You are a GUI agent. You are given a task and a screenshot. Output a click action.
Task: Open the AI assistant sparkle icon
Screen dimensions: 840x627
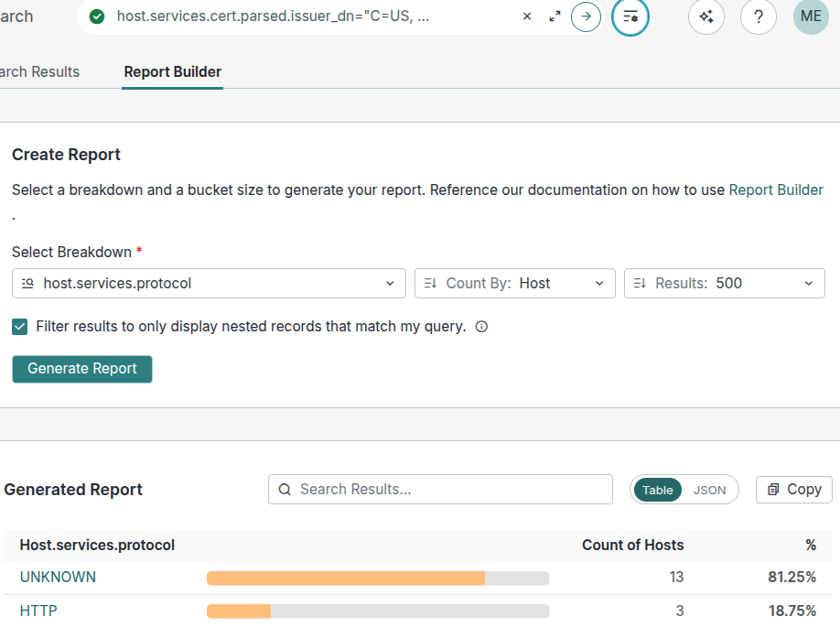pos(705,16)
